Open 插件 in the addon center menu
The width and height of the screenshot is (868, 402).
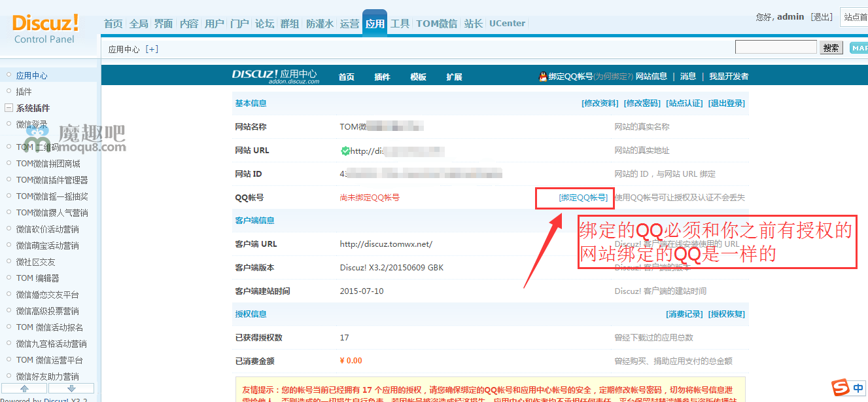(x=382, y=77)
